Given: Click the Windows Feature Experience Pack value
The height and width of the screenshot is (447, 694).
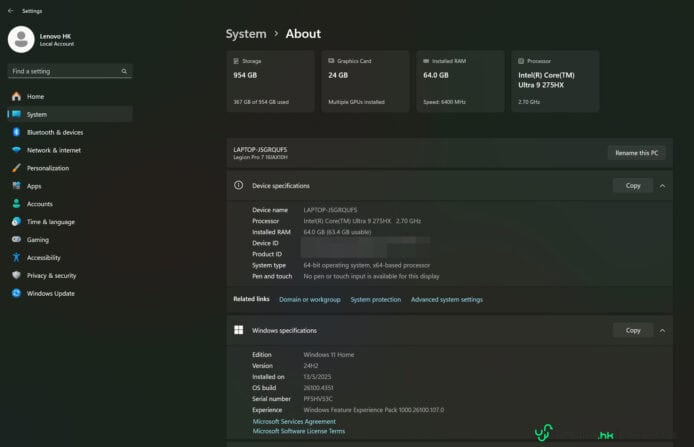Looking at the screenshot, I should (374, 410).
